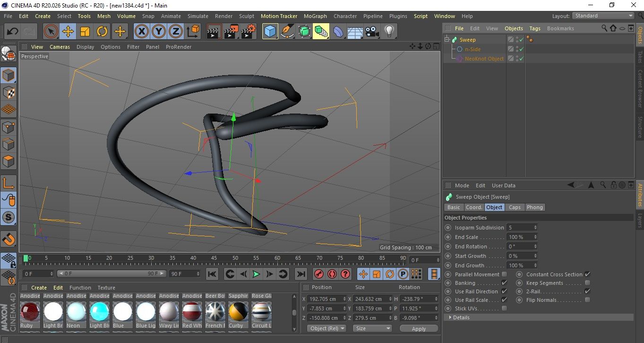Select the Ruby material ball
The image size is (644, 343).
point(30,311)
